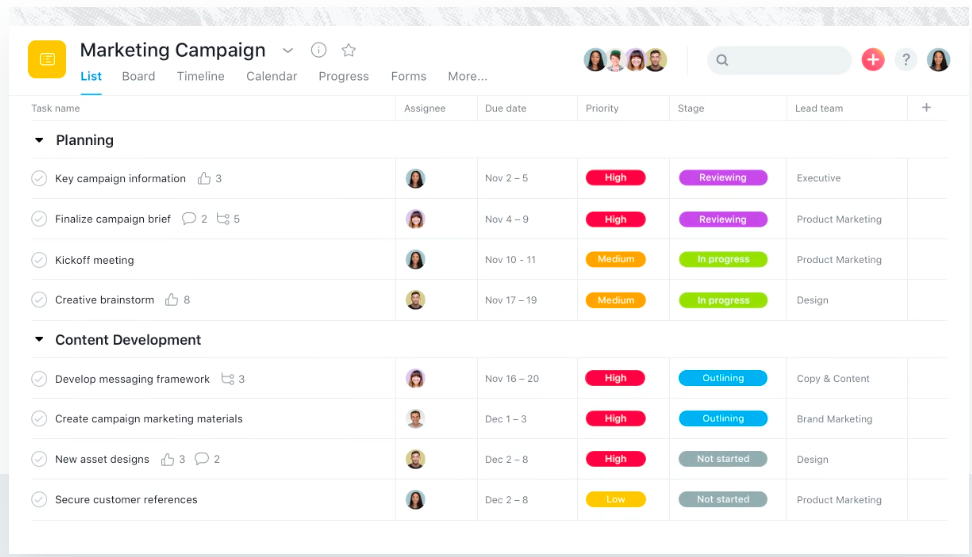Change Outlining stage on Develop messaging framework

point(723,378)
